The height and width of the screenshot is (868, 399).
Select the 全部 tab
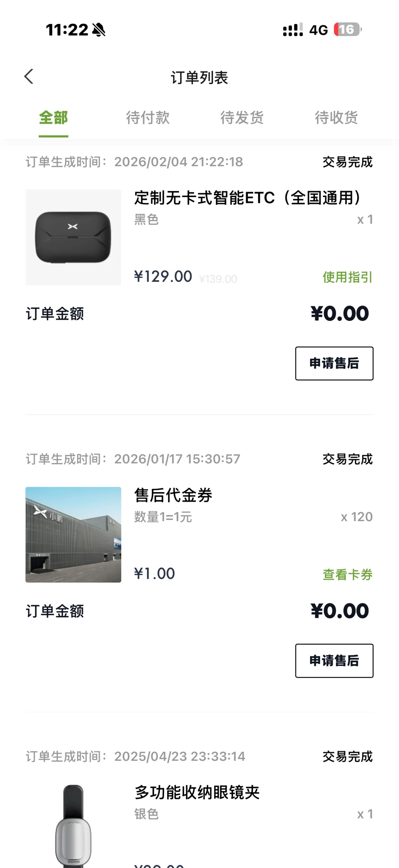(54, 118)
